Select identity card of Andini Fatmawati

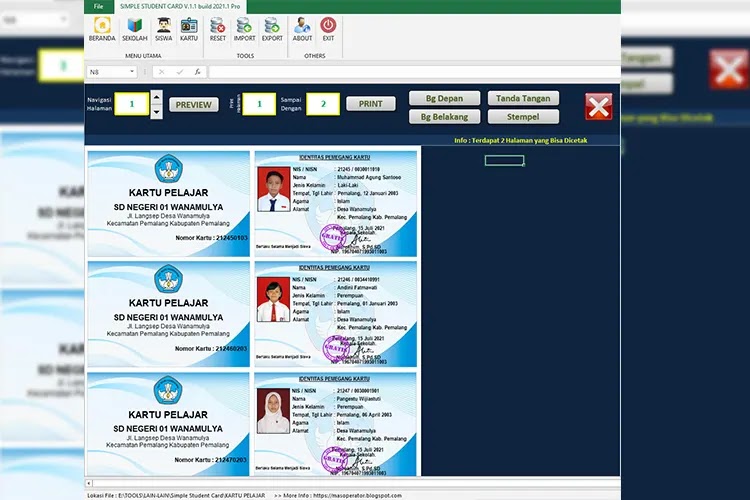tap(336, 314)
